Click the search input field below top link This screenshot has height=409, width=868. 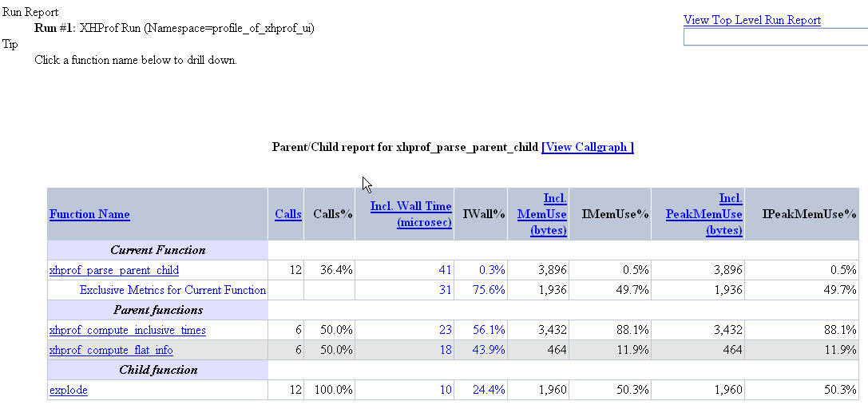[775, 37]
